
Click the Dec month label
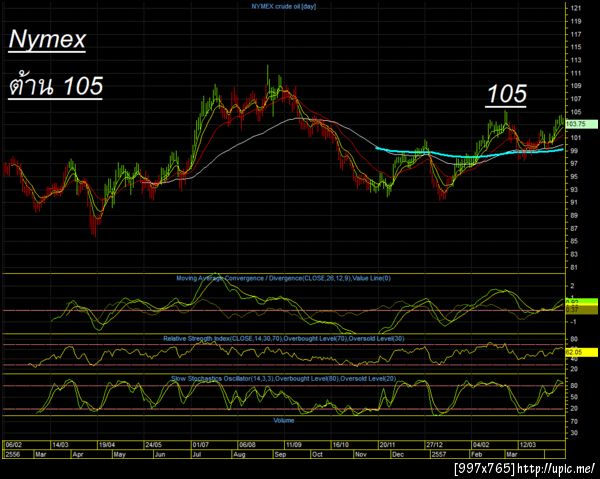pos(398,455)
